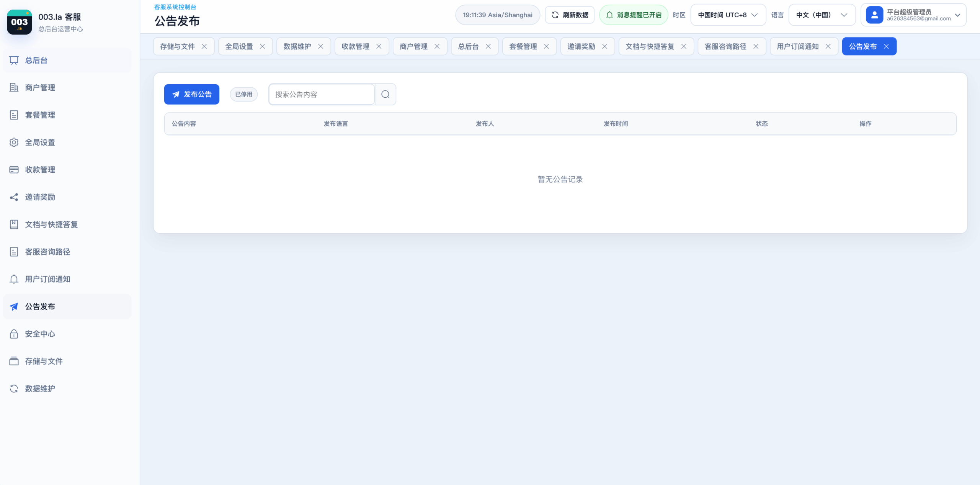Image resolution: width=980 pixels, height=485 pixels.
Task: Click the search magnifier icon
Action: click(385, 94)
